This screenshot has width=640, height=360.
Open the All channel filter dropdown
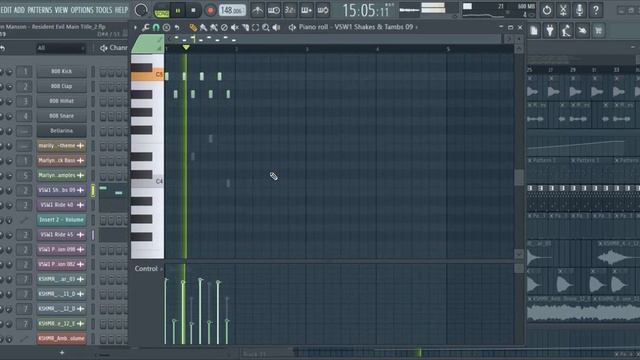point(61,48)
